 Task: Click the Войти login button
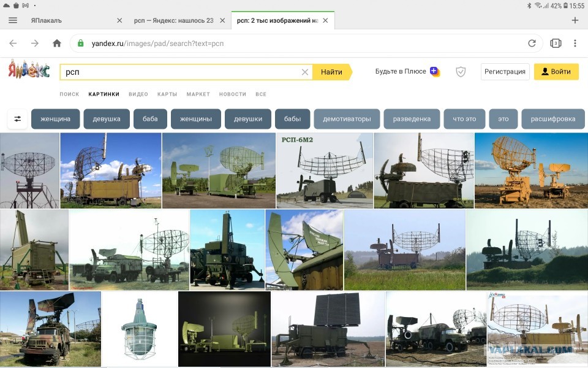(x=556, y=72)
